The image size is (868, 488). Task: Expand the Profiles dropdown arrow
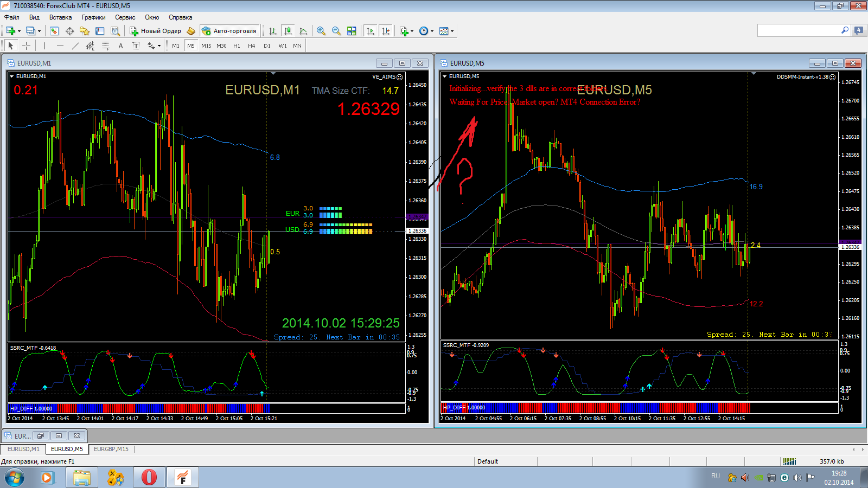click(x=40, y=31)
